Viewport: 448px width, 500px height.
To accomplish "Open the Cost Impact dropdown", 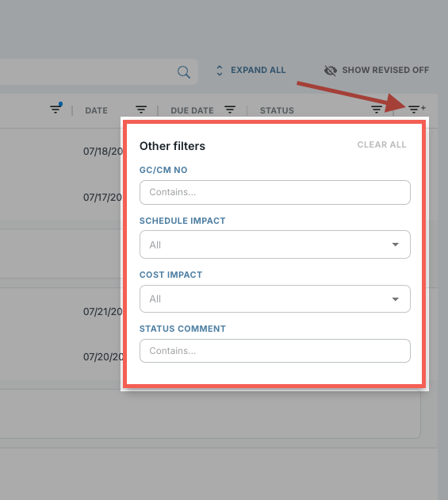I will (275, 298).
